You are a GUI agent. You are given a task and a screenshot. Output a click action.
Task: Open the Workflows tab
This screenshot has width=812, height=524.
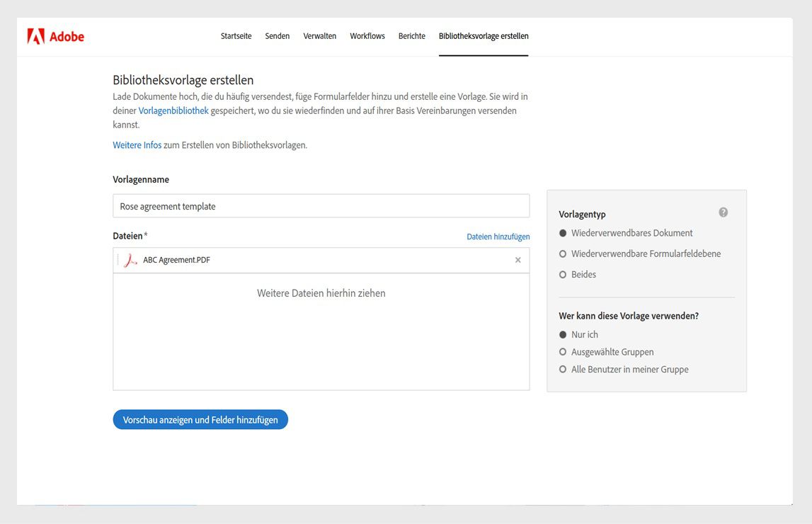point(367,36)
